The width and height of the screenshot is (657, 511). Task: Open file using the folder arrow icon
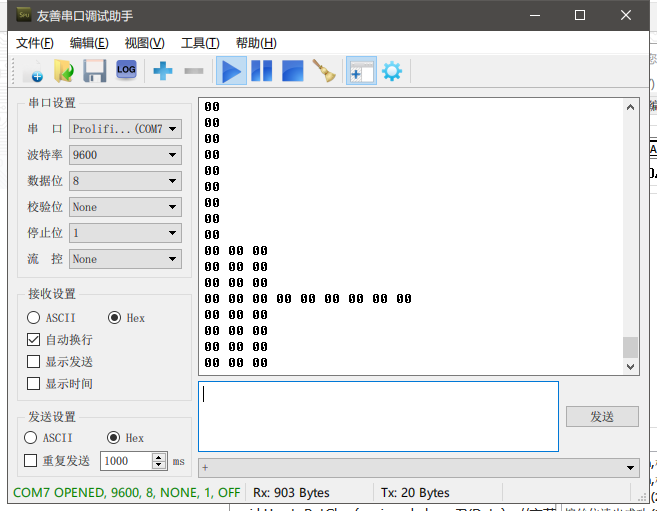pyautogui.click(x=64, y=71)
